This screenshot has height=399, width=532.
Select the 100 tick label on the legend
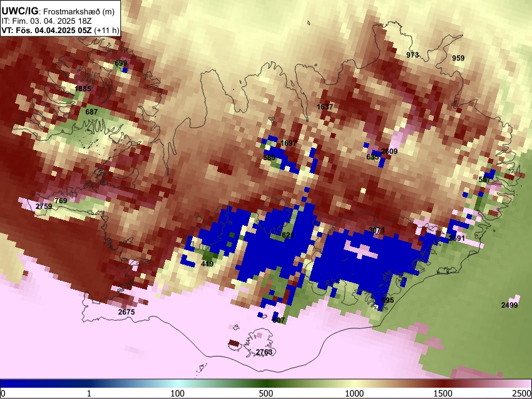pyautogui.click(x=178, y=393)
